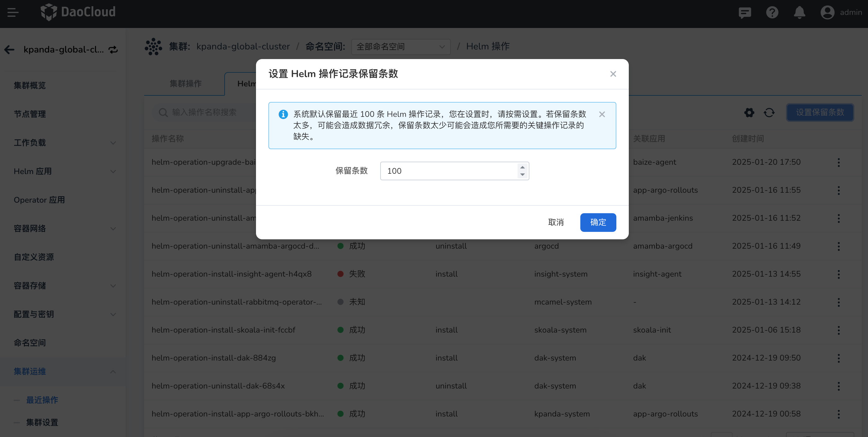
Task: Open the settings gear above the operation list
Action: 749,113
